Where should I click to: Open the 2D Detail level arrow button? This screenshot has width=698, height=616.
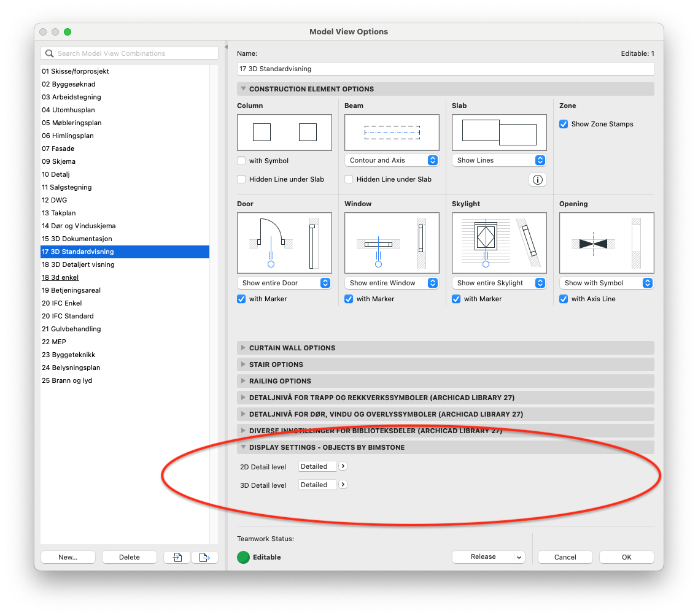tap(343, 466)
